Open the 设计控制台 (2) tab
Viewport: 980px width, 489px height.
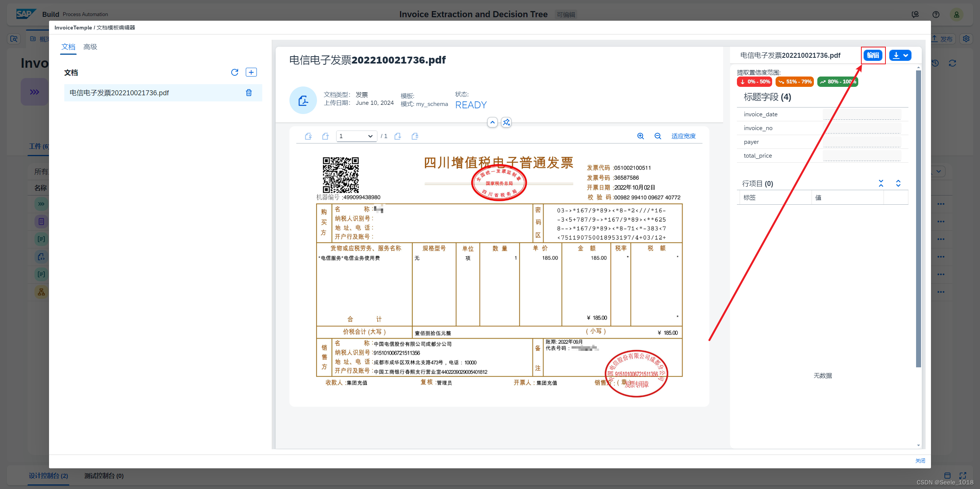coord(48,476)
